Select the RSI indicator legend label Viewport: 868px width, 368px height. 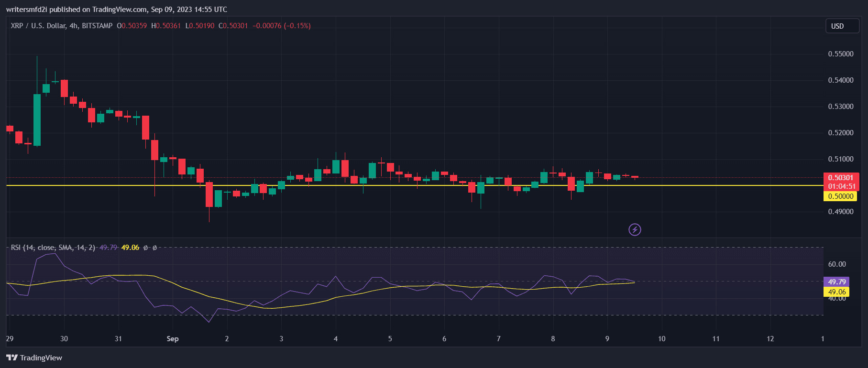coord(53,248)
